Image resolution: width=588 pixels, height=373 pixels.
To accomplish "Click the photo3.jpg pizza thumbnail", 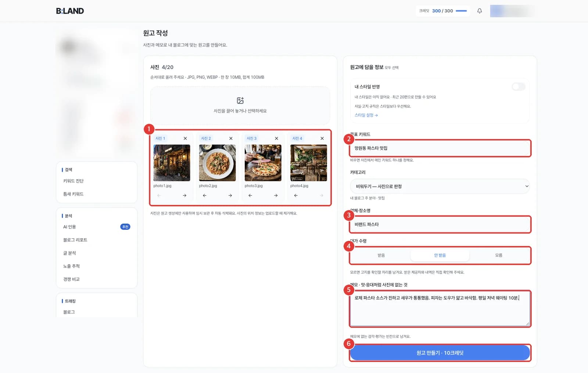I will point(263,163).
